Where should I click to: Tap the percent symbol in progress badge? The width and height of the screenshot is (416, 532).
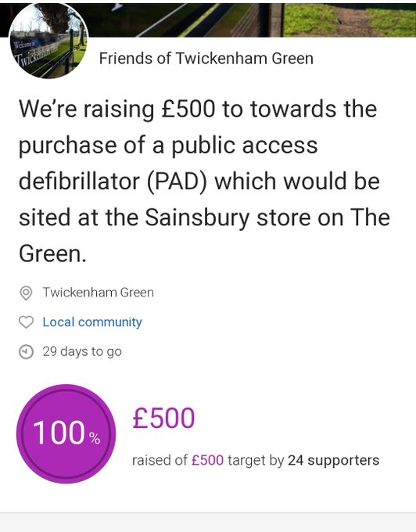pyautogui.click(x=95, y=438)
